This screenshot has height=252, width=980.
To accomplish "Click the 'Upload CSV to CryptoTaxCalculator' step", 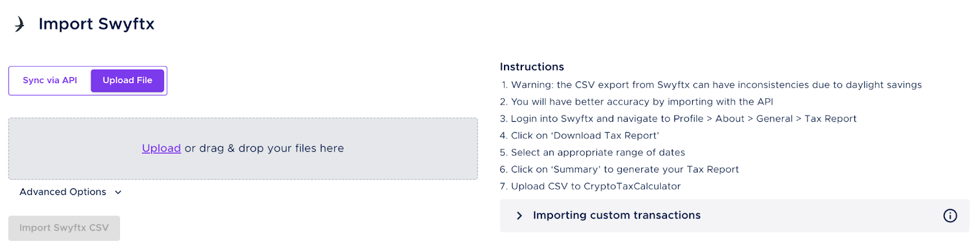I will [x=590, y=186].
